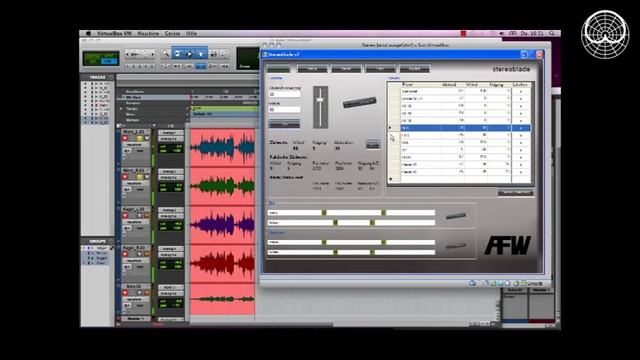Click the microphone image in stereoblade's upper panel
The height and width of the screenshot is (360, 640).
point(359,102)
